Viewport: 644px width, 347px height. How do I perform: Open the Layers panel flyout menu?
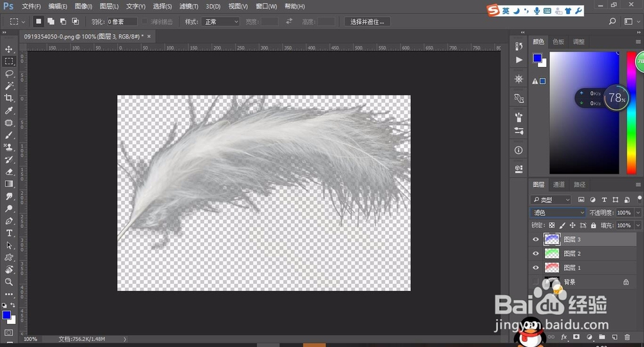coord(638,184)
